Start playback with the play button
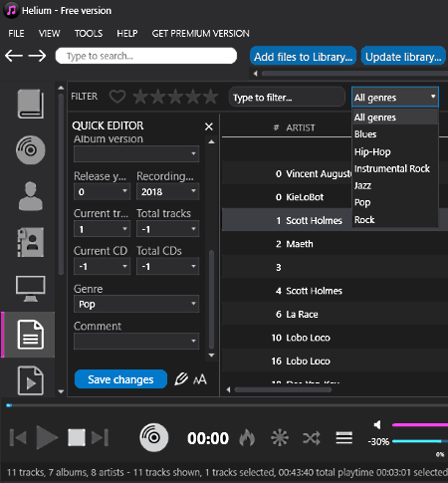The width and height of the screenshot is (448, 483). click(47, 437)
